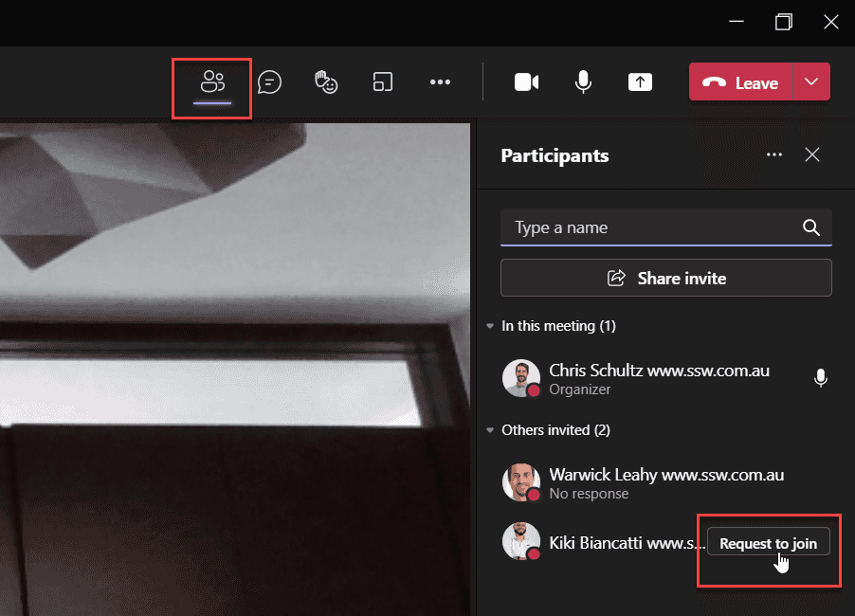
Task: Click the Share invite button
Action: pyautogui.click(x=666, y=279)
